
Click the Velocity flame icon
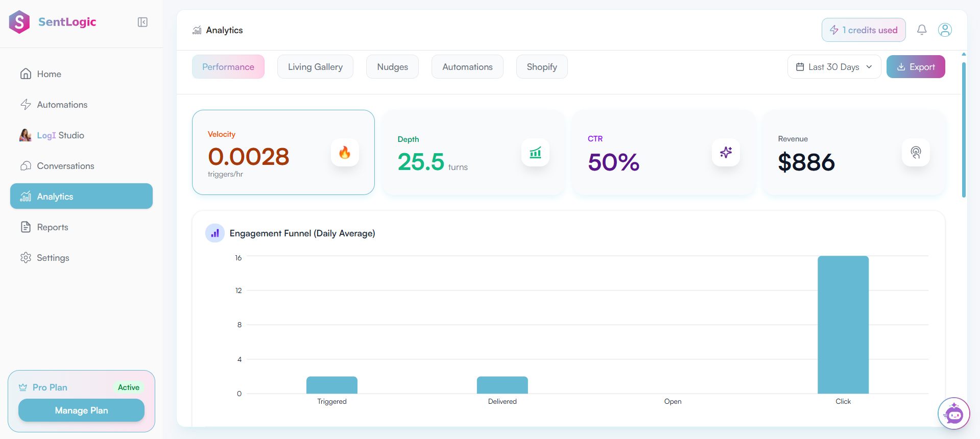345,153
